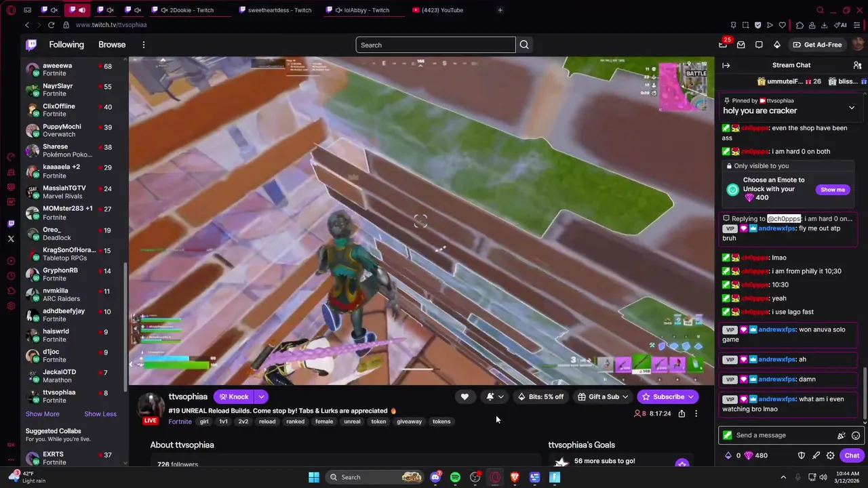Open PuppyMochi channel in sidebar
868x488 pixels.
point(73,130)
